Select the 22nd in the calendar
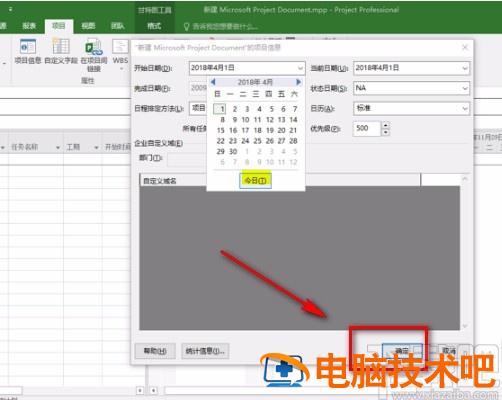This screenshot has height=400, width=502. (x=221, y=141)
